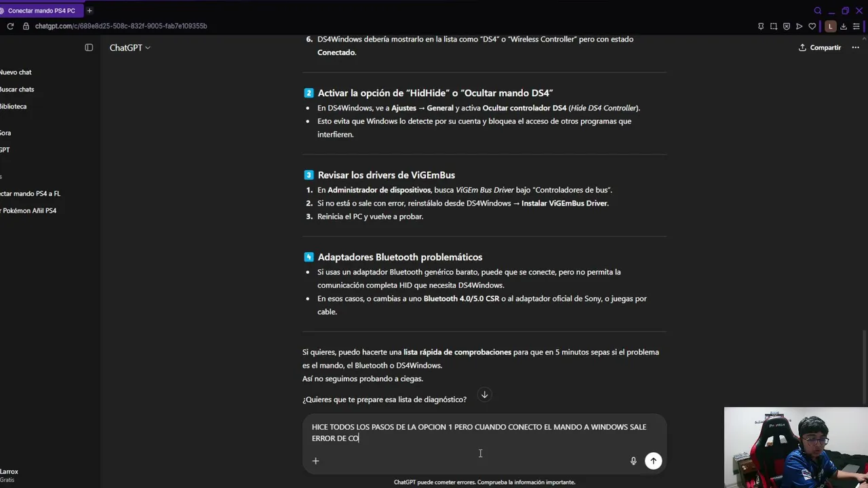This screenshot has width=868, height=488.
Task: Open a new browser tab with plus icon
Action: [x=90, y=11]
